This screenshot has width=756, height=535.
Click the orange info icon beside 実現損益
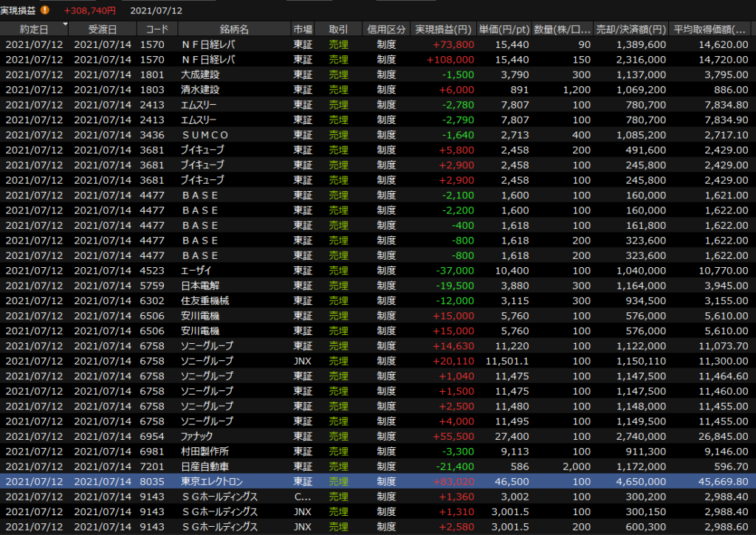45,10
